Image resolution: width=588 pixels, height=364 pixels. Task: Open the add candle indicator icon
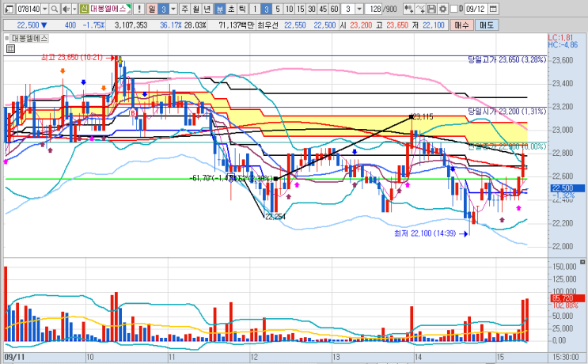pyautogui.click(x=408, y=9)
